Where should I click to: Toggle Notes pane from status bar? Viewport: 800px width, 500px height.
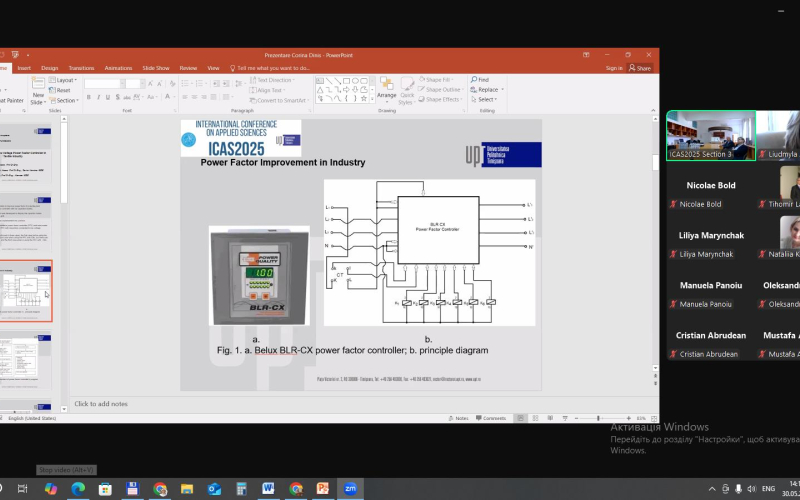[459, 418]
